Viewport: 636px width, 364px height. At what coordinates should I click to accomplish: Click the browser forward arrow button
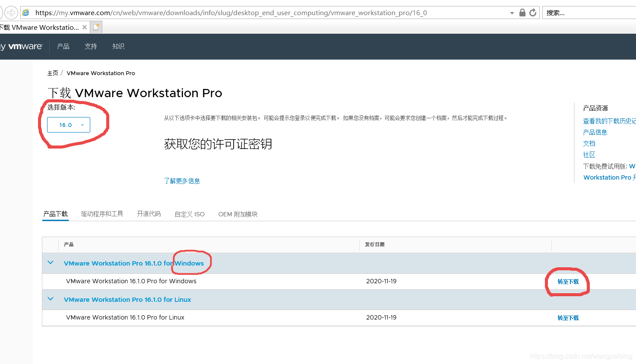point(11,13)
